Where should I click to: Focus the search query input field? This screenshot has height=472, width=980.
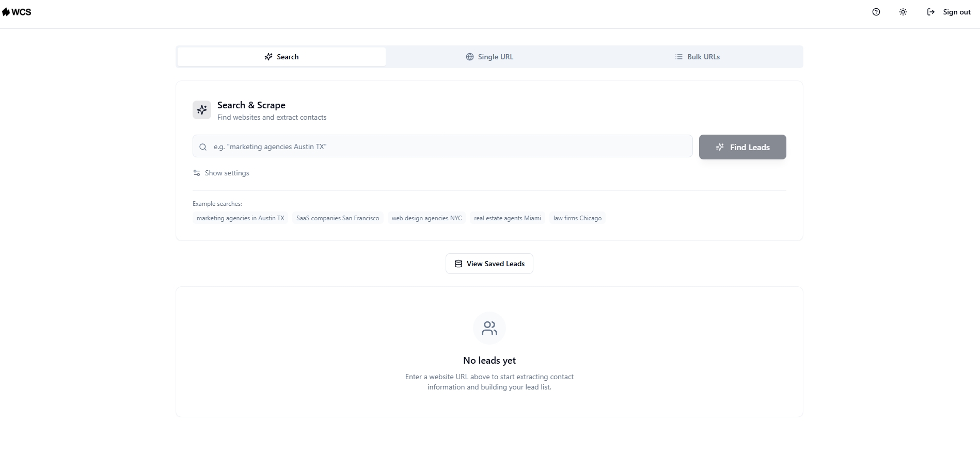(442, 147)
